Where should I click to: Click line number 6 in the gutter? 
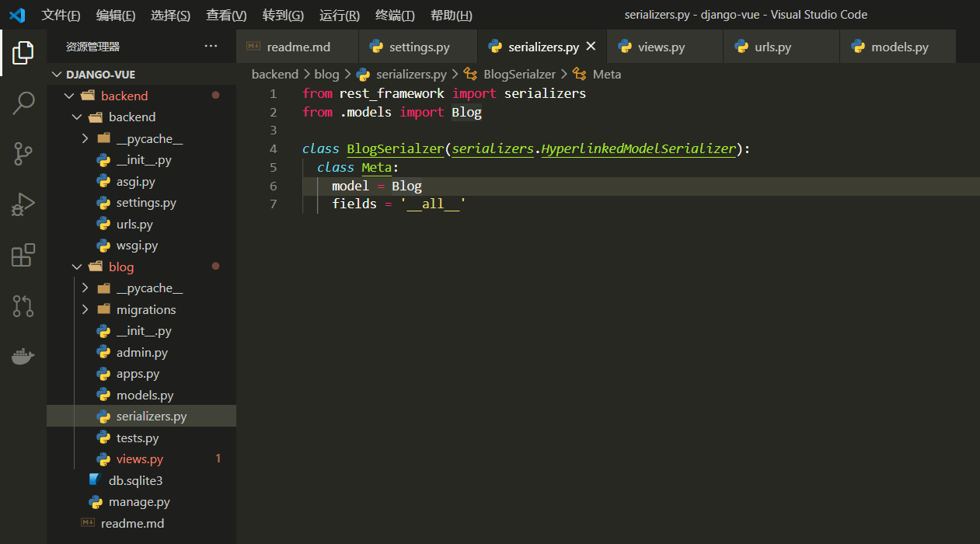tap(273, 186)
